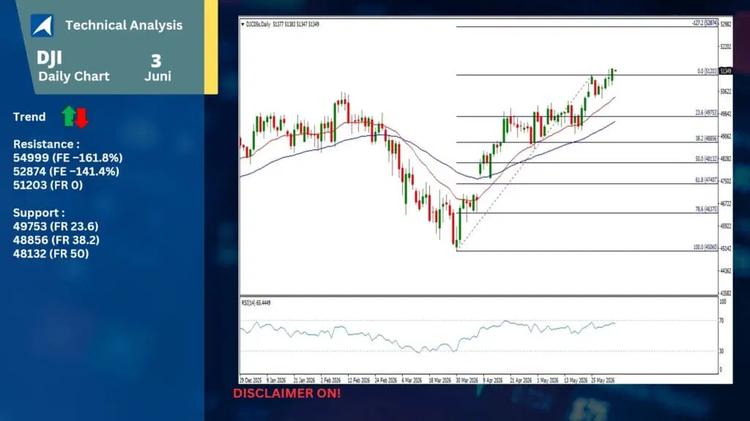
Task: Select support level "48132 (FR 50)"
Action: pos(51,254)
